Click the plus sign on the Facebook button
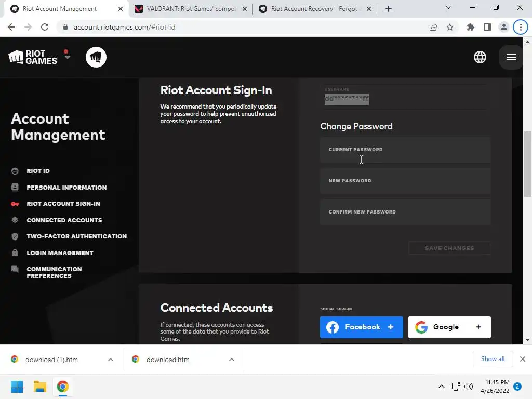 coord(391,327)
